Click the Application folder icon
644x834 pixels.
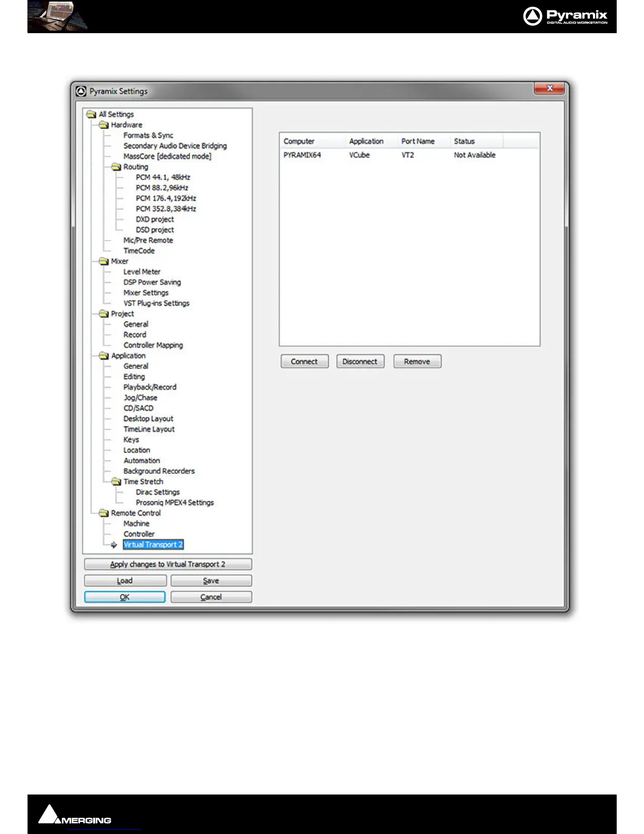point(104,356)
